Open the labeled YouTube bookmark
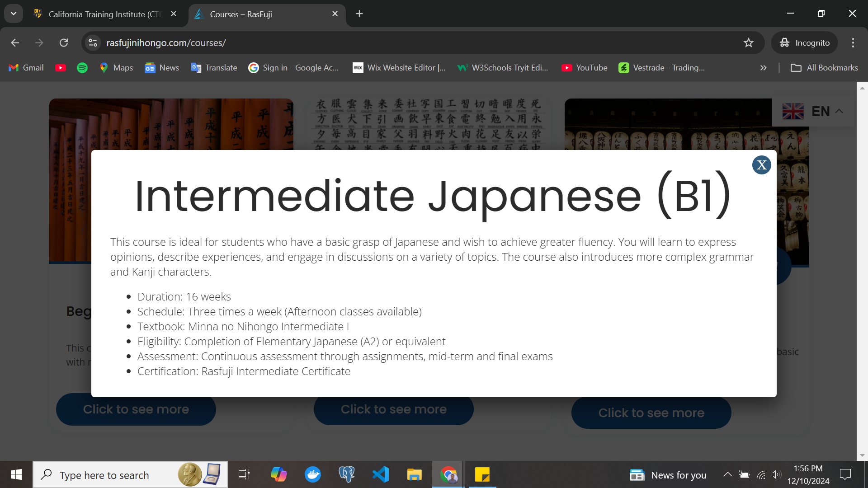Screen dimensions: 868x488 (x=585, y=68)
